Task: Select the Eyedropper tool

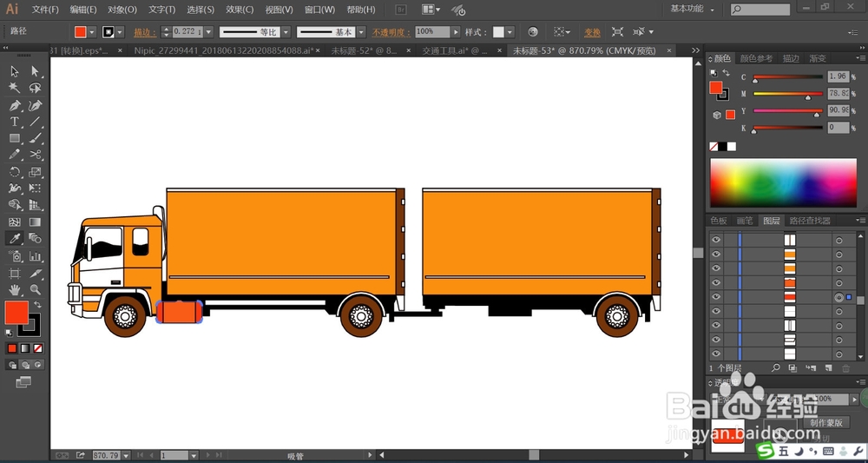Action: point(15,238)
